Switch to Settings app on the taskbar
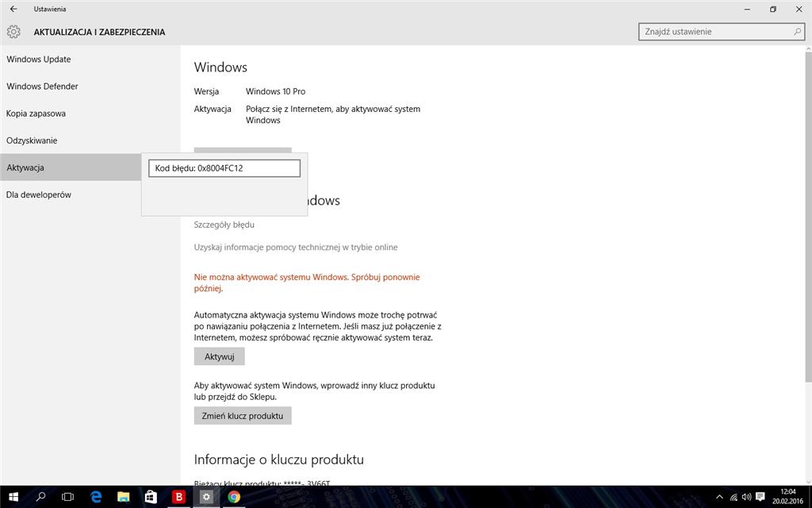 [206, 497]
